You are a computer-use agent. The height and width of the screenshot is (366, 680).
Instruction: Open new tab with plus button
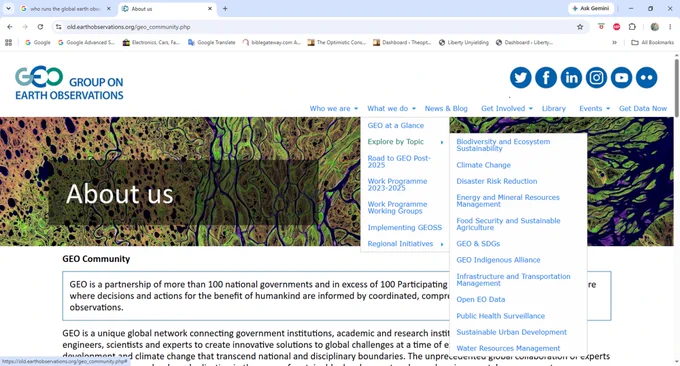click(225, 9)
